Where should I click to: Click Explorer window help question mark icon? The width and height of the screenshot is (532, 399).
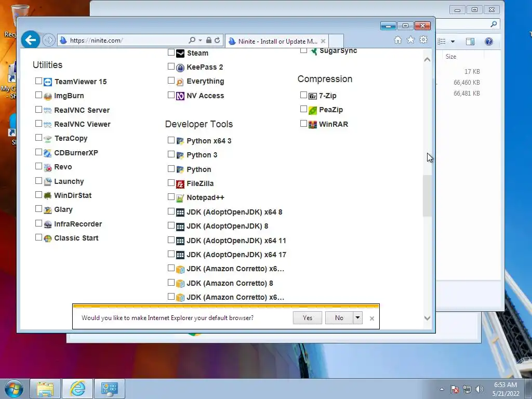pyautogui.click(x=488, y=42)
